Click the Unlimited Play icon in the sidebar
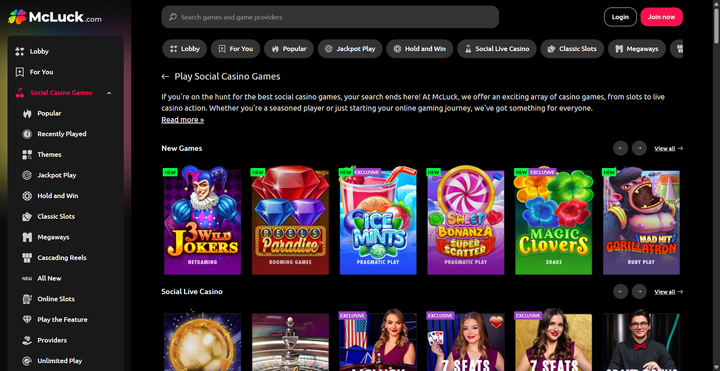The height and width of the screenshot is (371, 720). click(27, 361)
